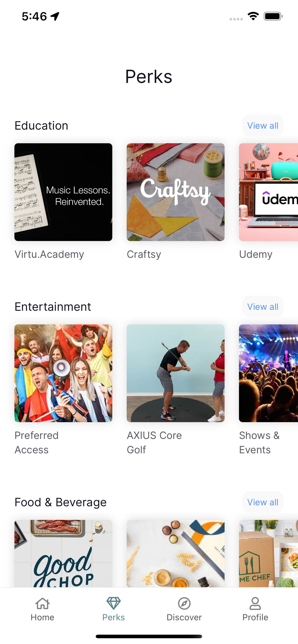Open the Udemy perk thumbnail
Screen dimensions: 298x644
pyautogui.click(x=268, y=192)
